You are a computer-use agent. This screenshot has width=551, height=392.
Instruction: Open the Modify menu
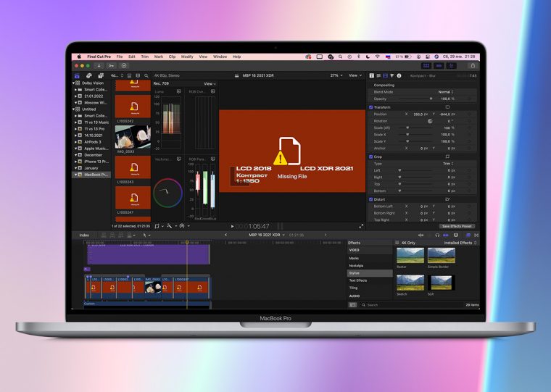tap(187, 57)
